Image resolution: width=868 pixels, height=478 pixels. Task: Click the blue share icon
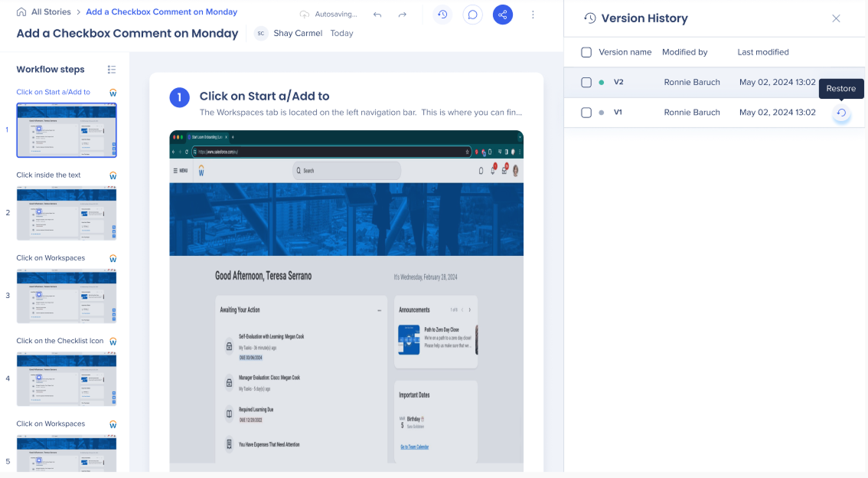(503, 15)
